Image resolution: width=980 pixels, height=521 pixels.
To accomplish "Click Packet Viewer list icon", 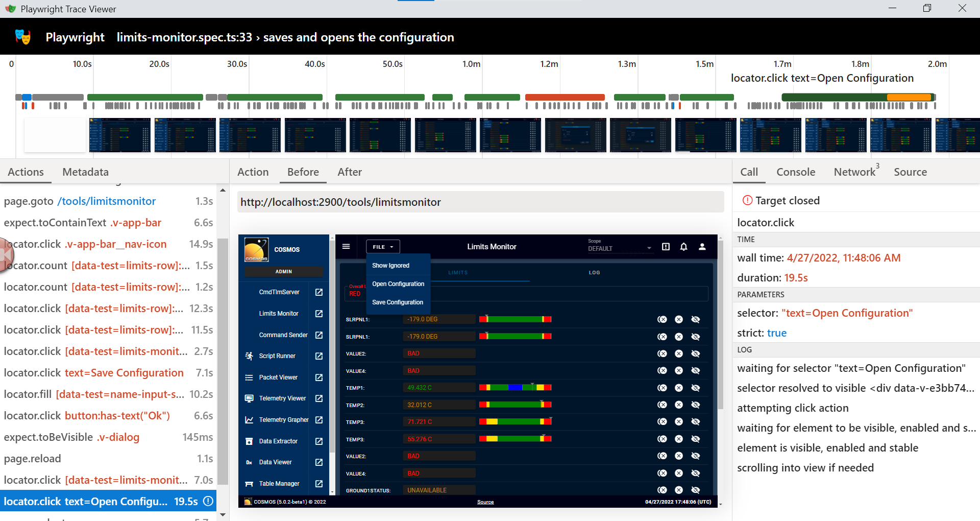I will tap(249, 377).
